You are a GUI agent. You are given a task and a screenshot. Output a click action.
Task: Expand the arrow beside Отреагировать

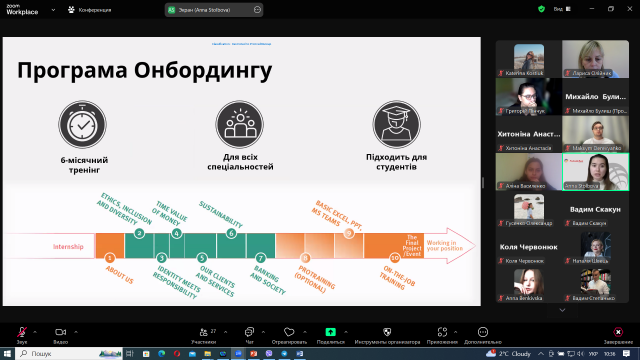coord(305,332)
